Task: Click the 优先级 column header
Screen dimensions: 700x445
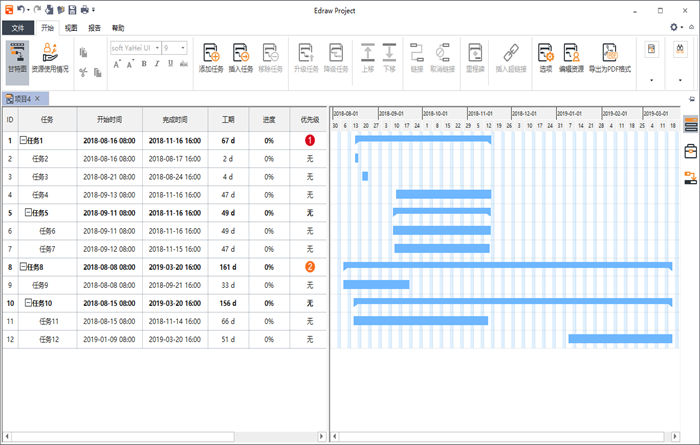Action: point(309,119)
